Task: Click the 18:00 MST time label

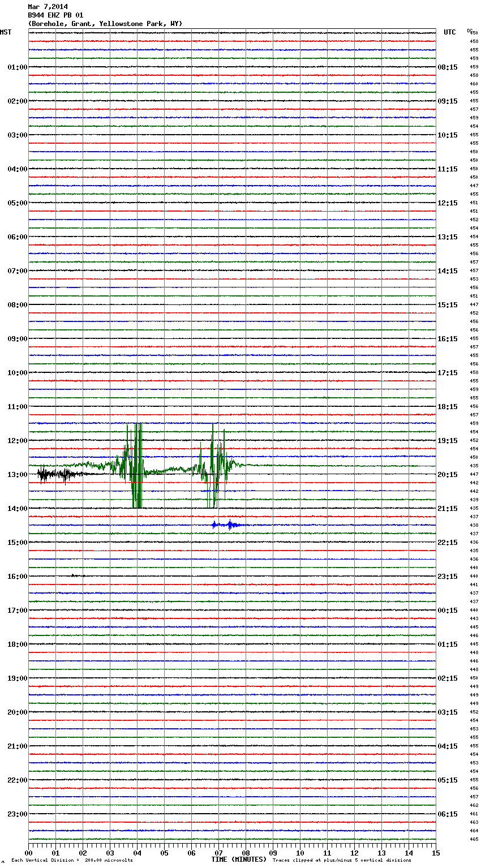Action: pos(17,644)
